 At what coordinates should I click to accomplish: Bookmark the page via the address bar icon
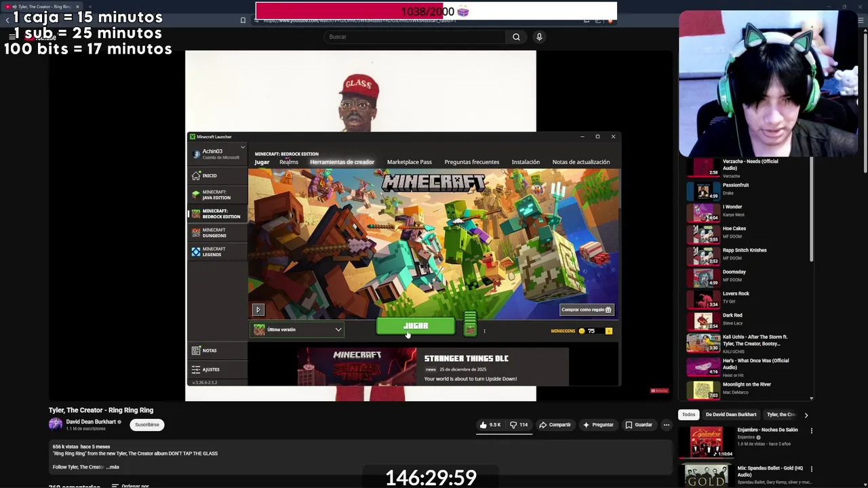pos(243,20)
